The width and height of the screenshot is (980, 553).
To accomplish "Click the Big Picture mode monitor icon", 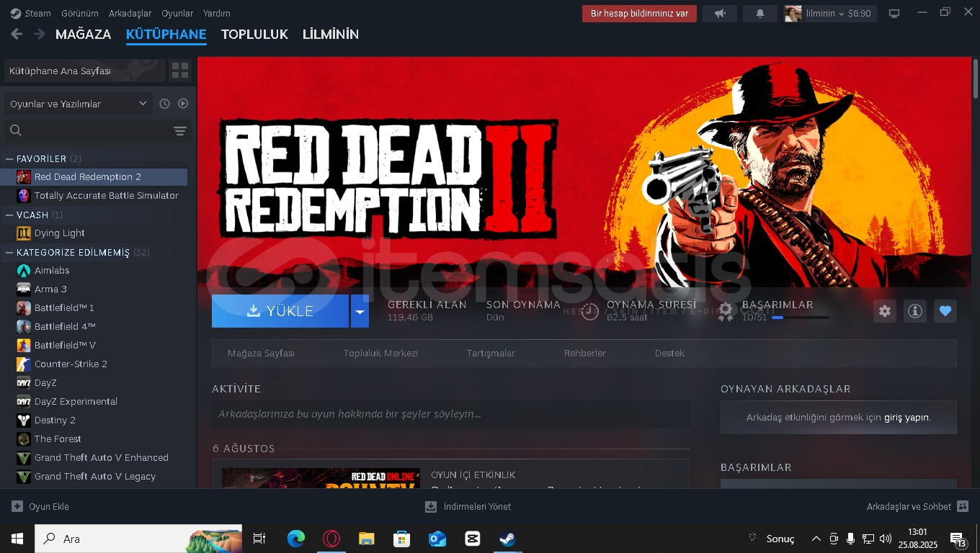I will 894,13.
